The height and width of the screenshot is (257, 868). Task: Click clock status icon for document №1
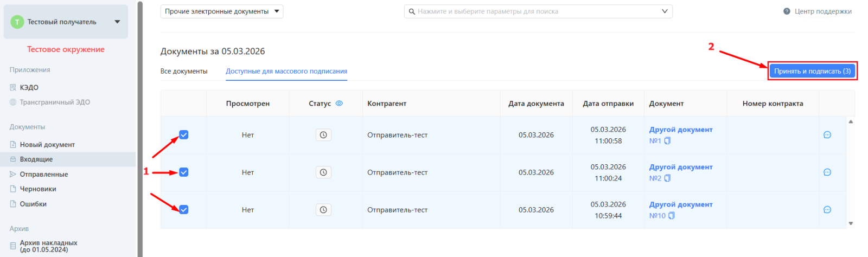point(323,135)
